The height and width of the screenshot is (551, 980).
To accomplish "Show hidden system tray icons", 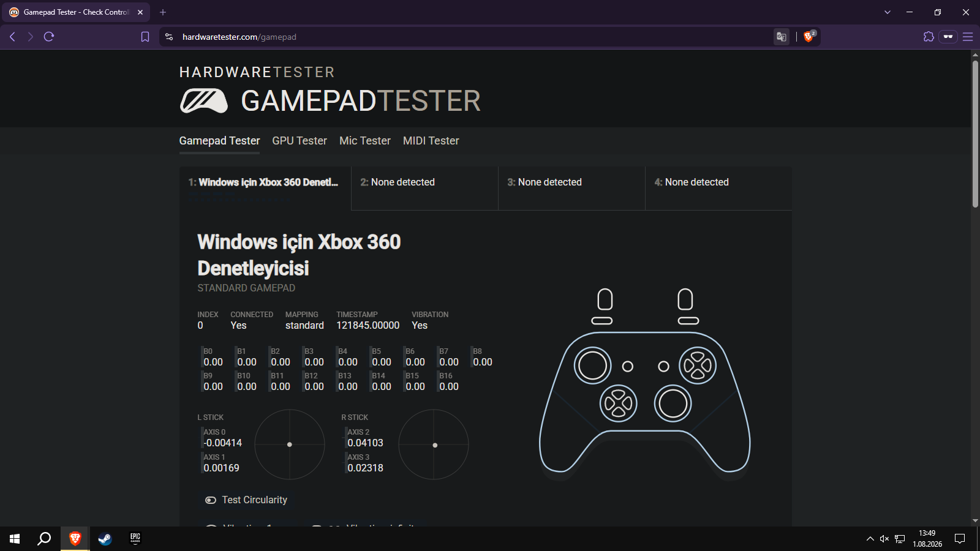I will coord(870,539).
